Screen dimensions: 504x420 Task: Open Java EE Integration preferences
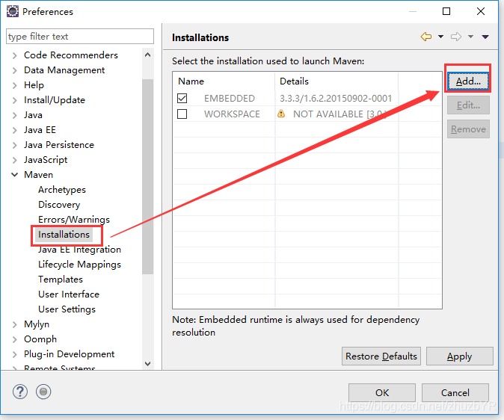coord(80,250)
